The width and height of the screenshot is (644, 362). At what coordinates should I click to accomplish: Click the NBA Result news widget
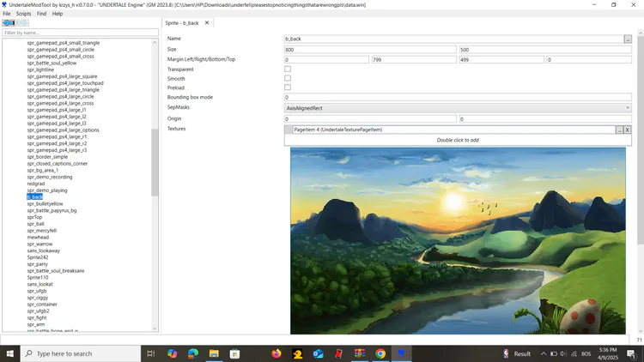tap(517, 353)
